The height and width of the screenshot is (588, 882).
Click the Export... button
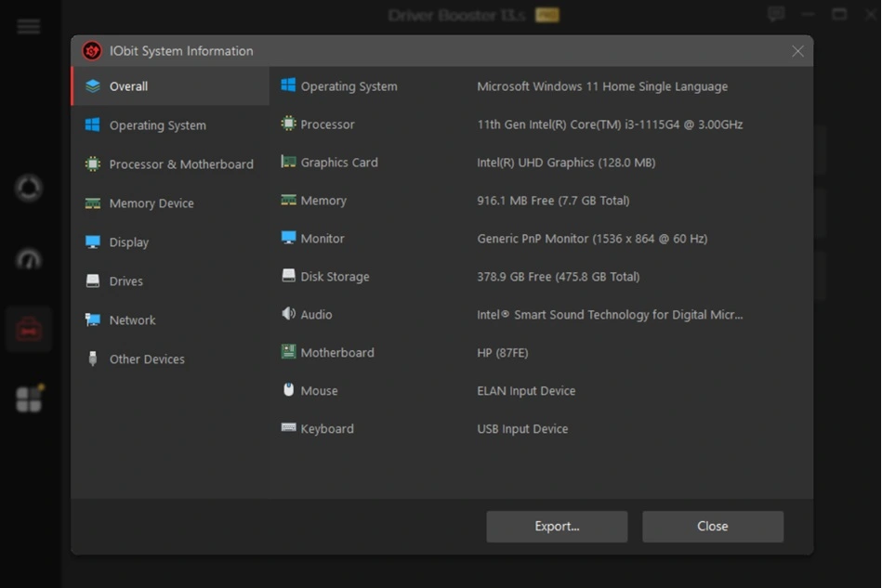coord(557,526)
